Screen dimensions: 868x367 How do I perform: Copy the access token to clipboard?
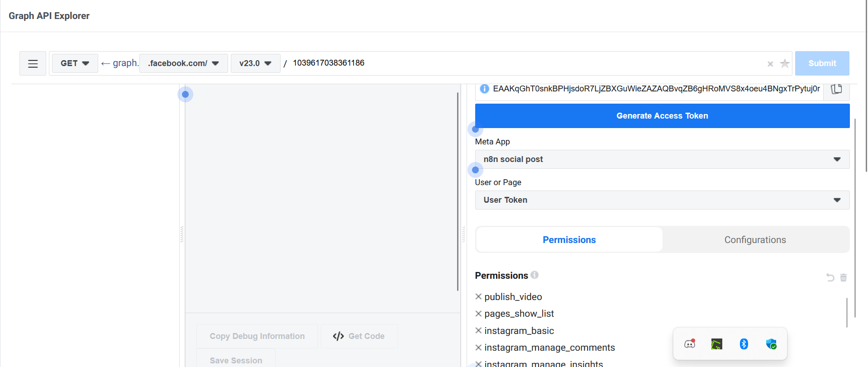836,89
